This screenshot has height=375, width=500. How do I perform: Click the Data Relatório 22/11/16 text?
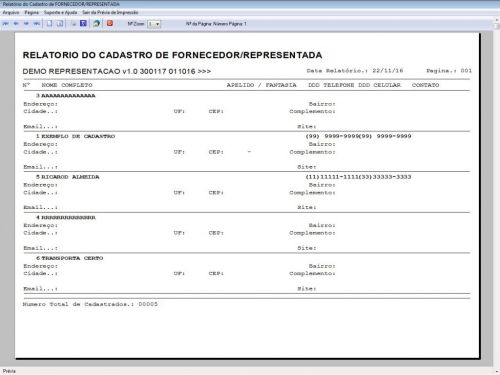pos(355,71)
